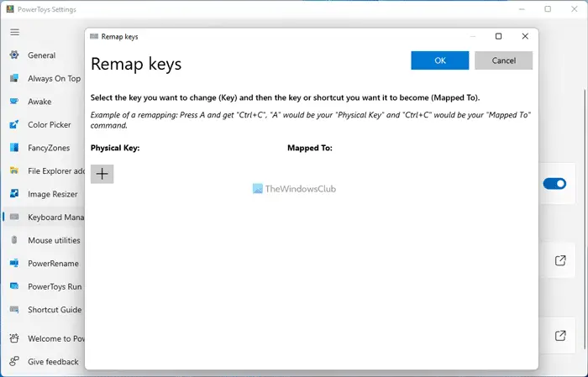Open Mouse utilities page
Screen dimensions: 588x377
pos(54,241)
